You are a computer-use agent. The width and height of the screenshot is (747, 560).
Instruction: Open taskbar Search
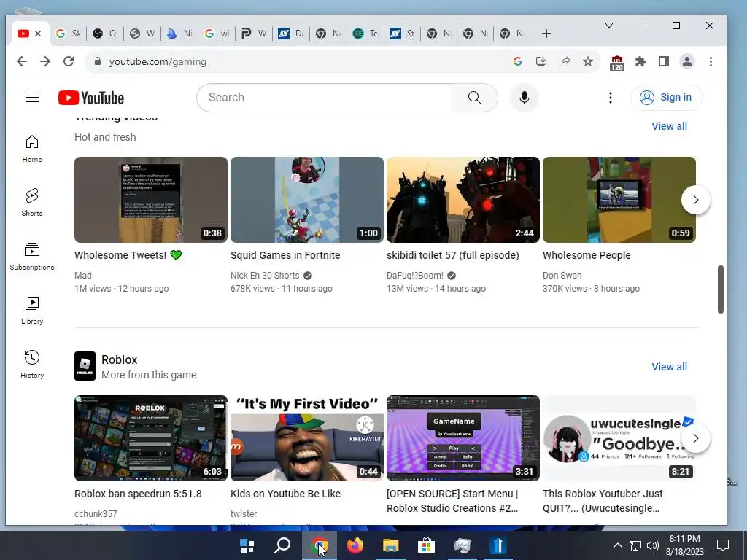pyautogui.click(x=282, y=545)
